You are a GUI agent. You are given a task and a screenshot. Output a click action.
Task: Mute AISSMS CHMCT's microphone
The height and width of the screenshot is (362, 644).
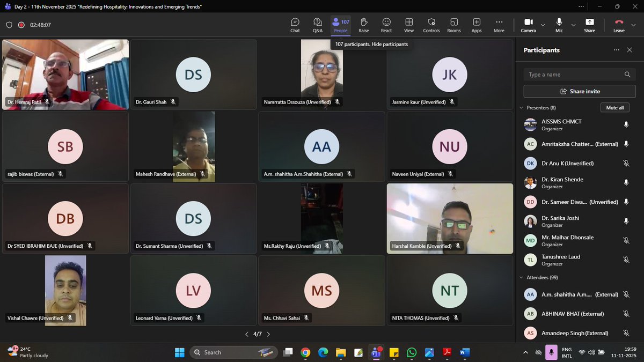point(626,124)
